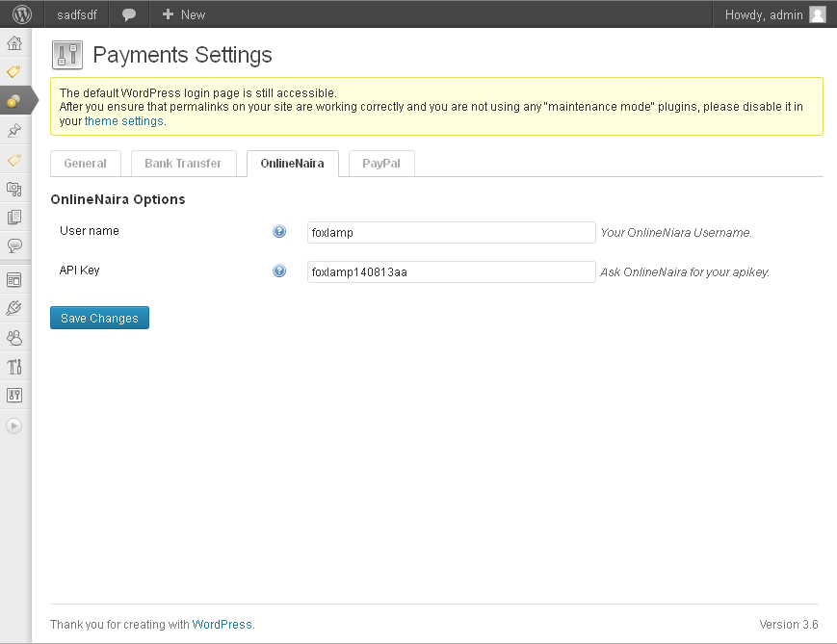Follow the theme settings link
This screenshot has height=644, width=837.
pos(124,121)
